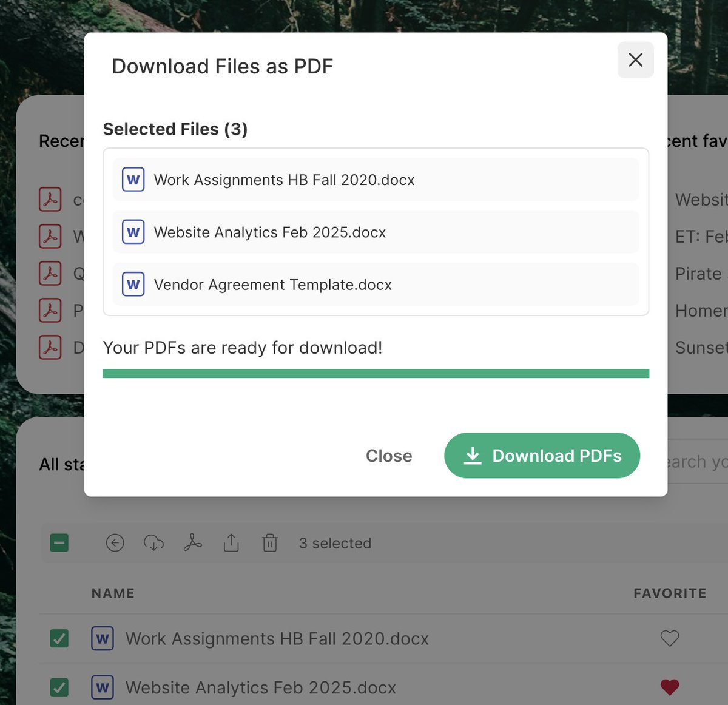Click the green PDF progress bar
Image resolution: width=728 pixels, height=705 pixels.
tap(376, 373)
